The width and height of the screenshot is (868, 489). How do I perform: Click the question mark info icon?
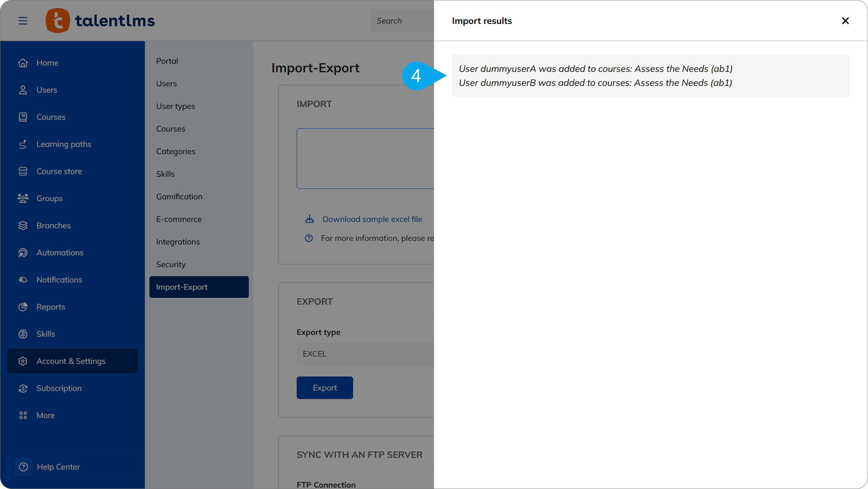click(309, 238)
